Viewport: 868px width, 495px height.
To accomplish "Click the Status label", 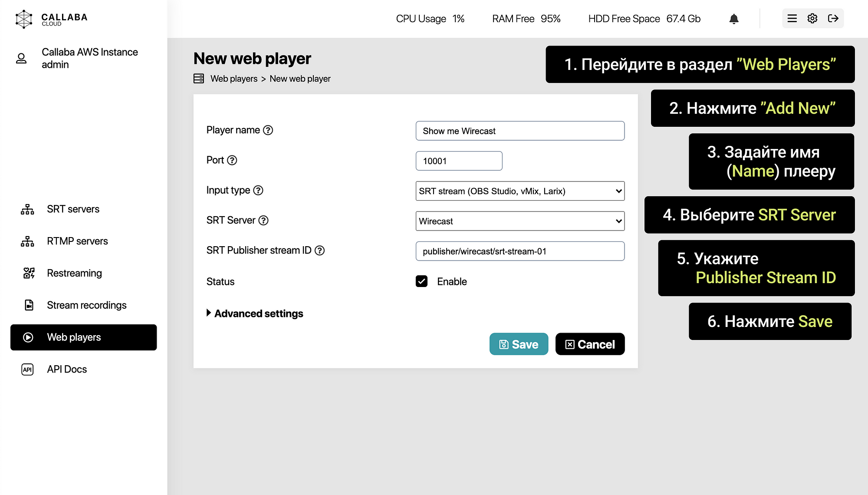I will (x=220, y=282).
